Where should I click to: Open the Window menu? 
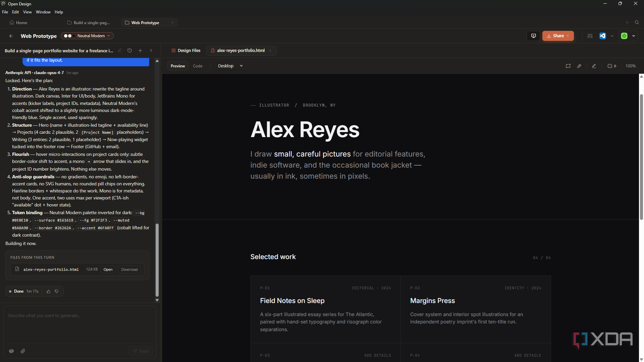pos(43,12)
